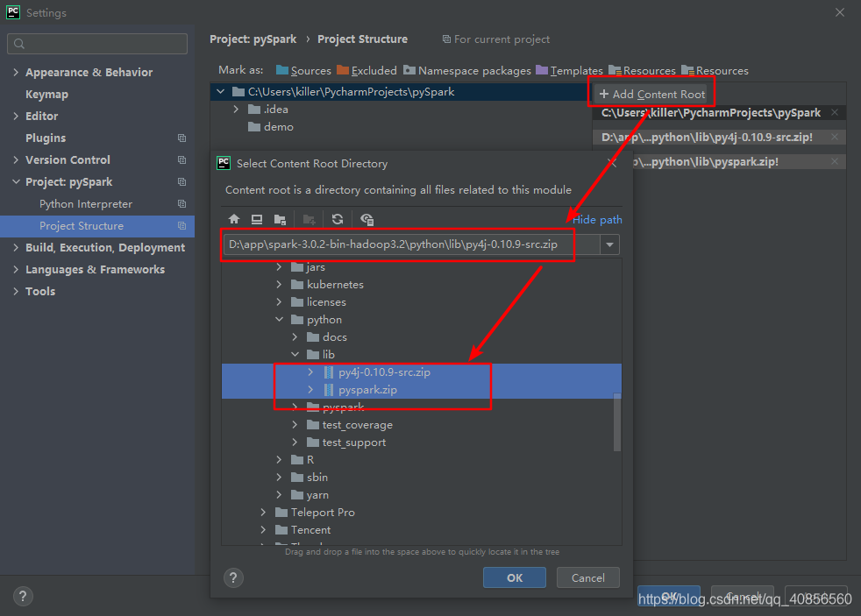The image size is (861, 616).
Task: Select the jars folder
Action: [316, 267]
